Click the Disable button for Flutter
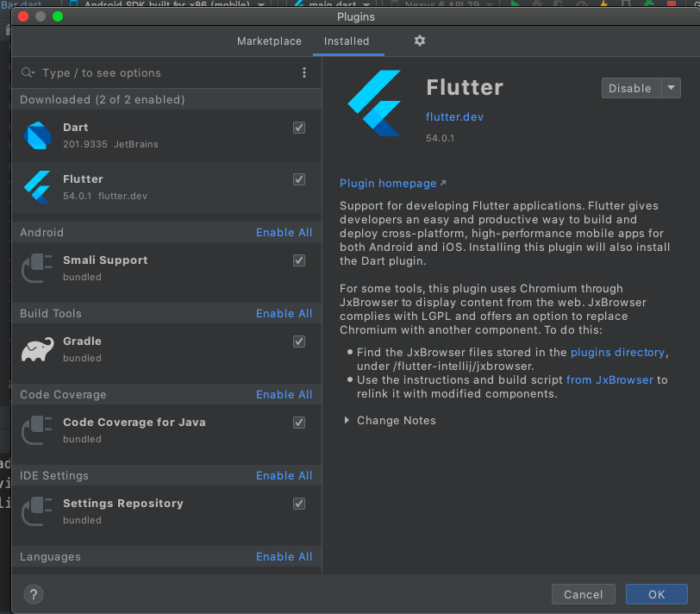This screenshot has height=614, width=700. click(631, 88)
